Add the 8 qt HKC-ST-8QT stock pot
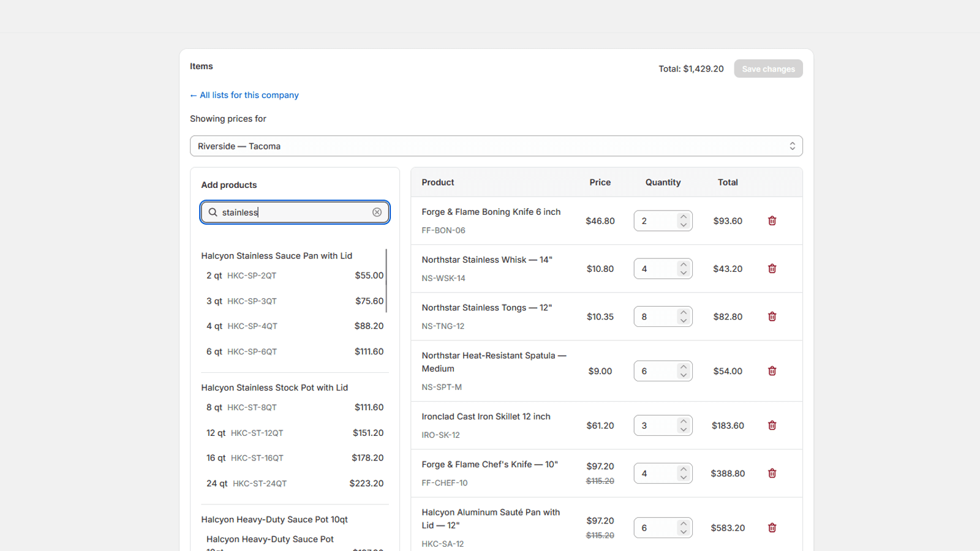The width and height of the screenshot is (980, 551). point(295,407)
